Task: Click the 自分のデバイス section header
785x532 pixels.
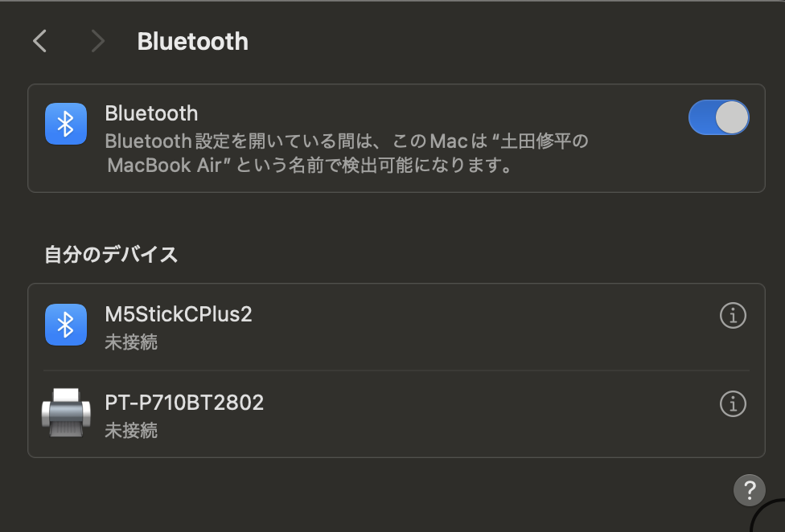Action: click(111, 255)
